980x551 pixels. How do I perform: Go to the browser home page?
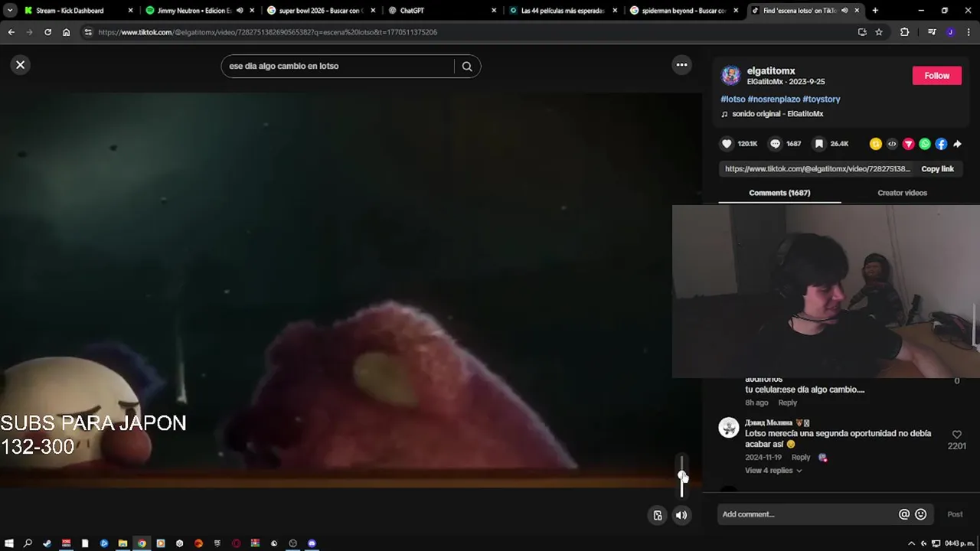(x=66, y=32)
